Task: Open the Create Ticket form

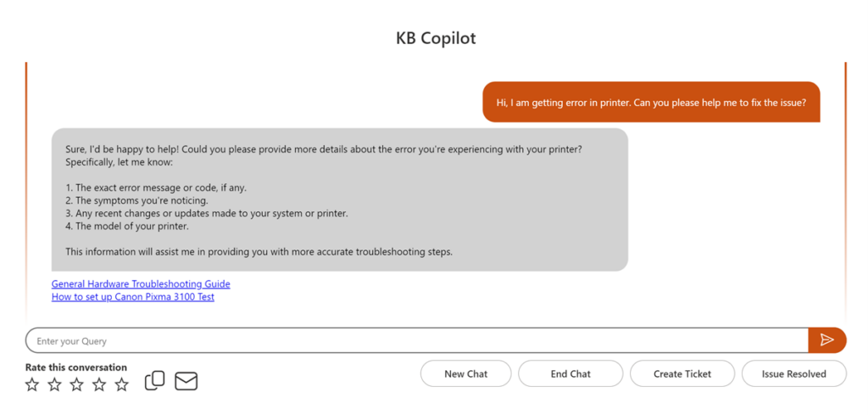Action: click(682, 373)
